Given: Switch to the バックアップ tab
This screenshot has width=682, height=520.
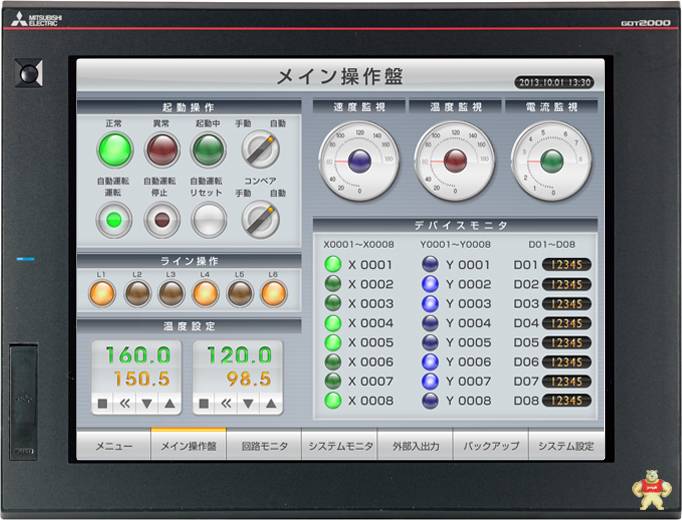Looking at the screenshot, I should tap(491, 445).
